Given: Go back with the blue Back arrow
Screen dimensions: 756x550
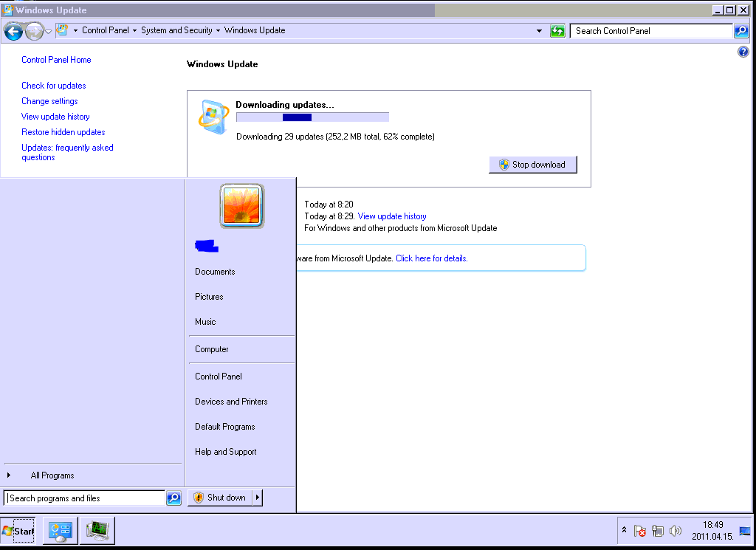Looking at the screenshot, I should coord(13,32).
